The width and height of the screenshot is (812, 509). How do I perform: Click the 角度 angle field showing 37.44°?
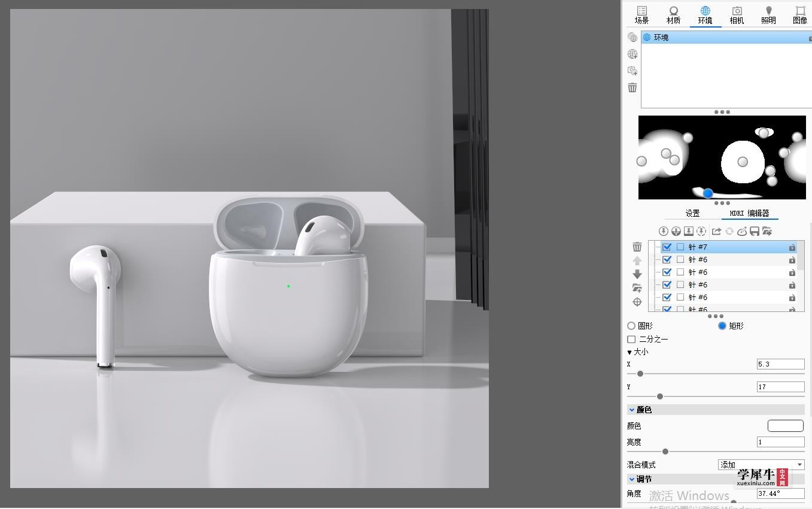tap(780, 493)
